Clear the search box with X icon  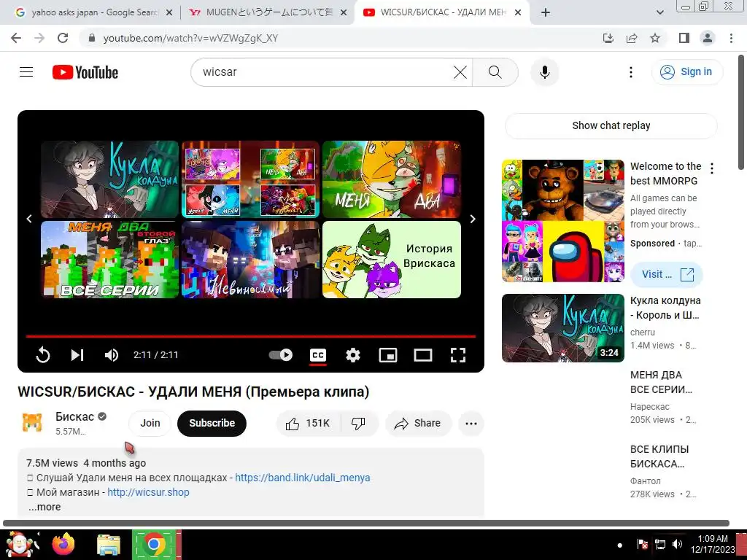click(x=460, y=72)
